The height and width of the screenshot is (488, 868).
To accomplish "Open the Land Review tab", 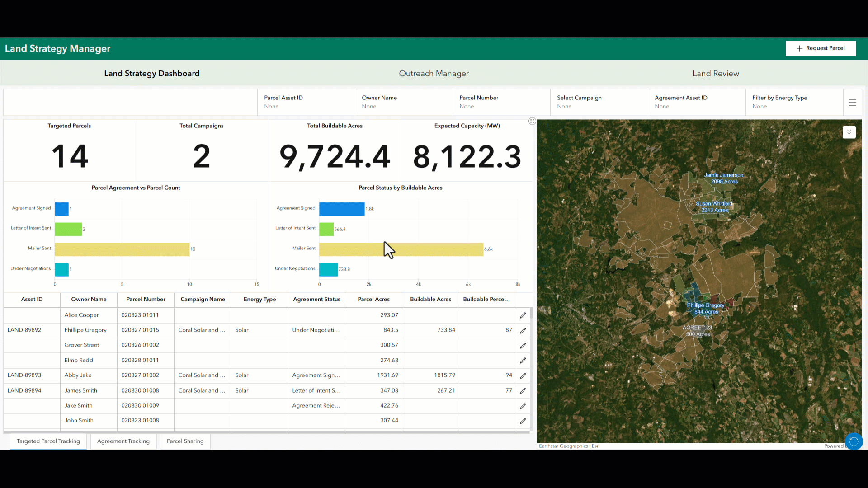I will tap(716, 73).
